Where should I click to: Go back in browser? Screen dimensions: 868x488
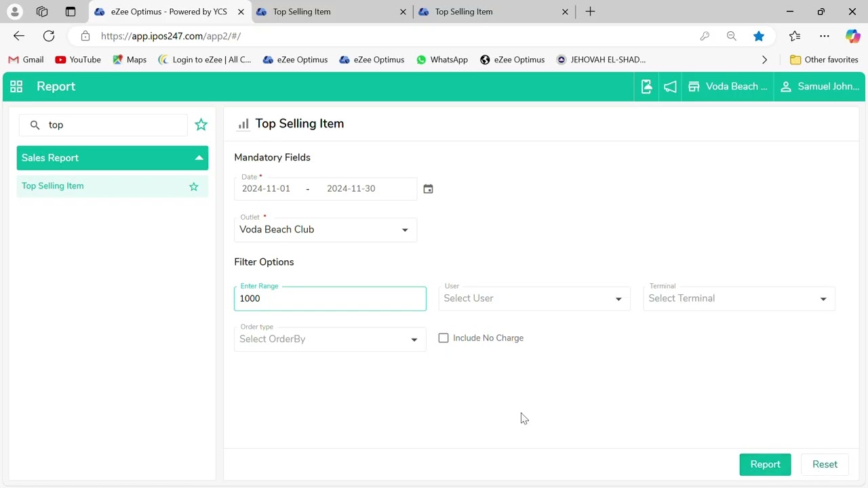(x=19, y=36)
